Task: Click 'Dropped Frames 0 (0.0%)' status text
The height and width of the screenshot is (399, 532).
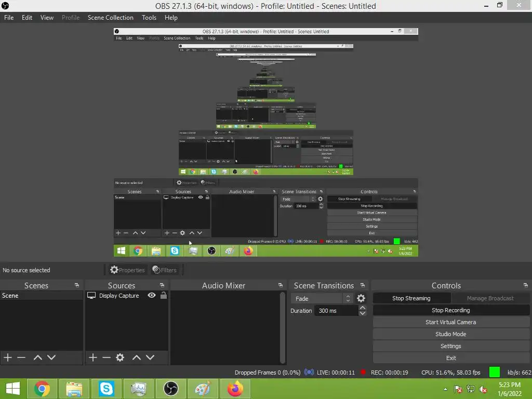Action: [268, 372]
